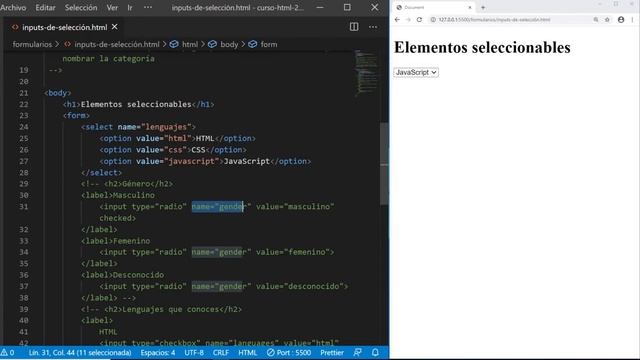Open the code minimap overview
The width and height of the screenshot is (640, 360).
366,73
